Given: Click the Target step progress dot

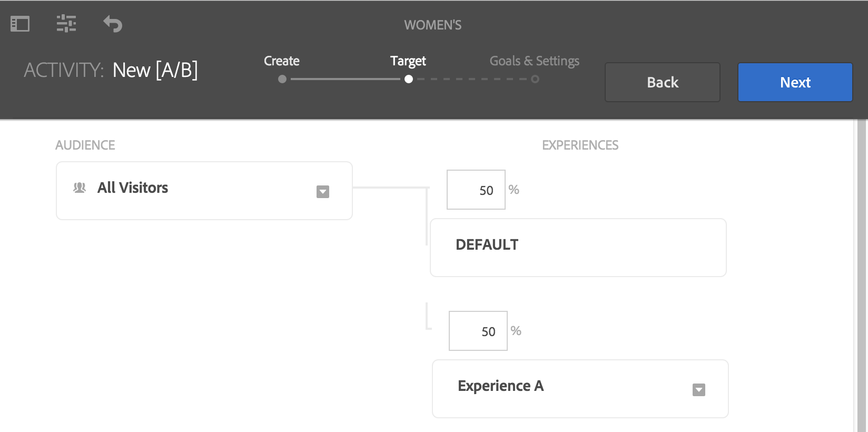Looking at the screenshot, I should click(x=409, y=79).
